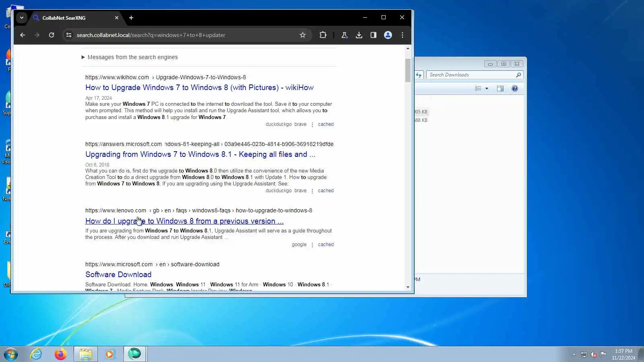The image size is (644, 362).
Task: Show hidden system tray icons
Action: click(x=574, y=354)
